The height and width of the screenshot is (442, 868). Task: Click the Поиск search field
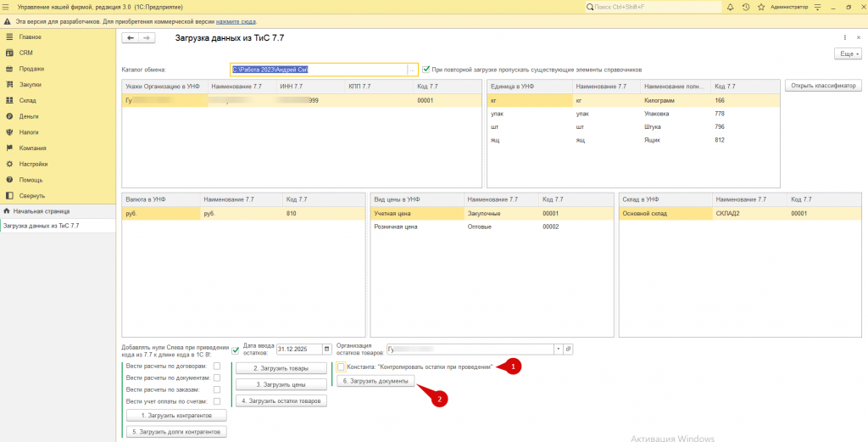pos(654,7)
